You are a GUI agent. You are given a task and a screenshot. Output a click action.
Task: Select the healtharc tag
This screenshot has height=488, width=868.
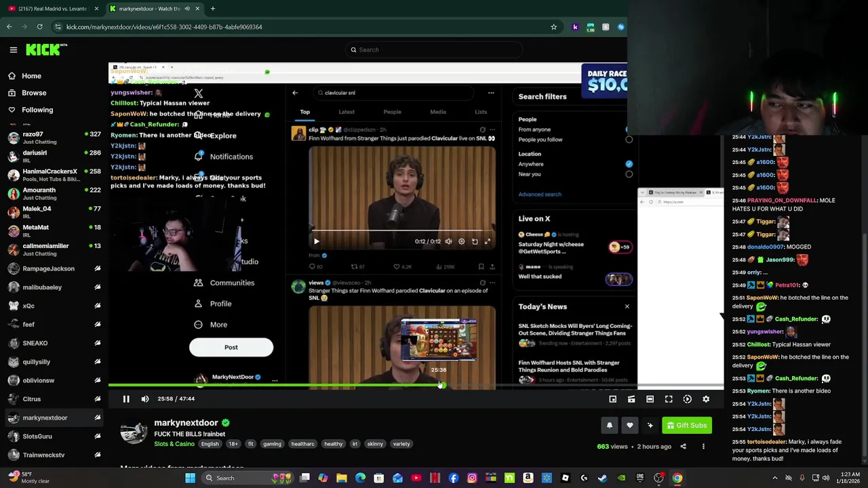(302, 444)
